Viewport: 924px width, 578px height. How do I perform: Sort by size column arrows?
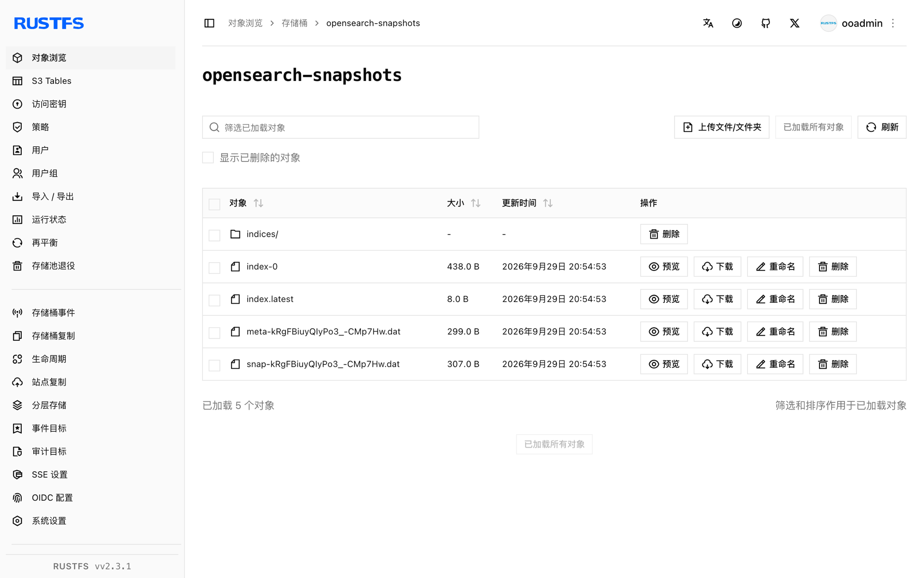[x=476, y=203]
